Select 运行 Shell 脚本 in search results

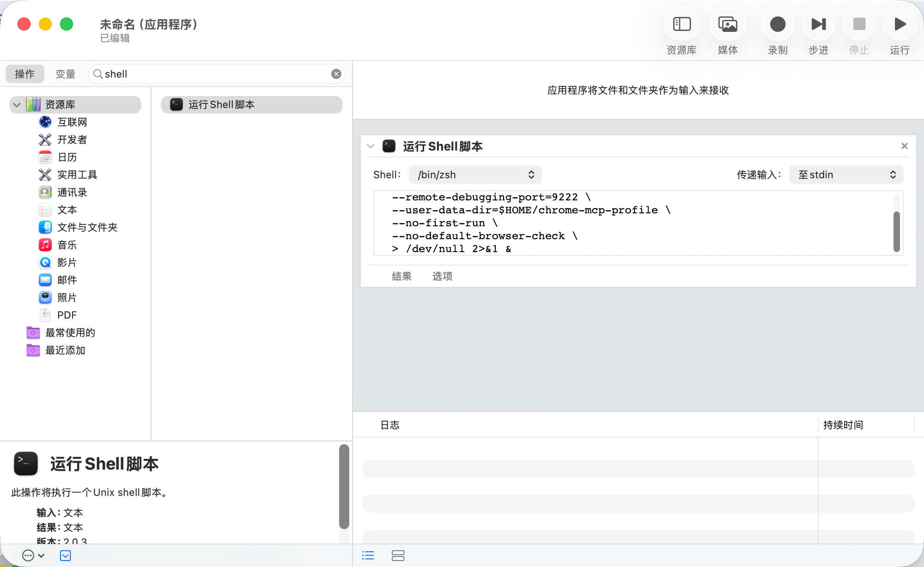tap(252, 105)
